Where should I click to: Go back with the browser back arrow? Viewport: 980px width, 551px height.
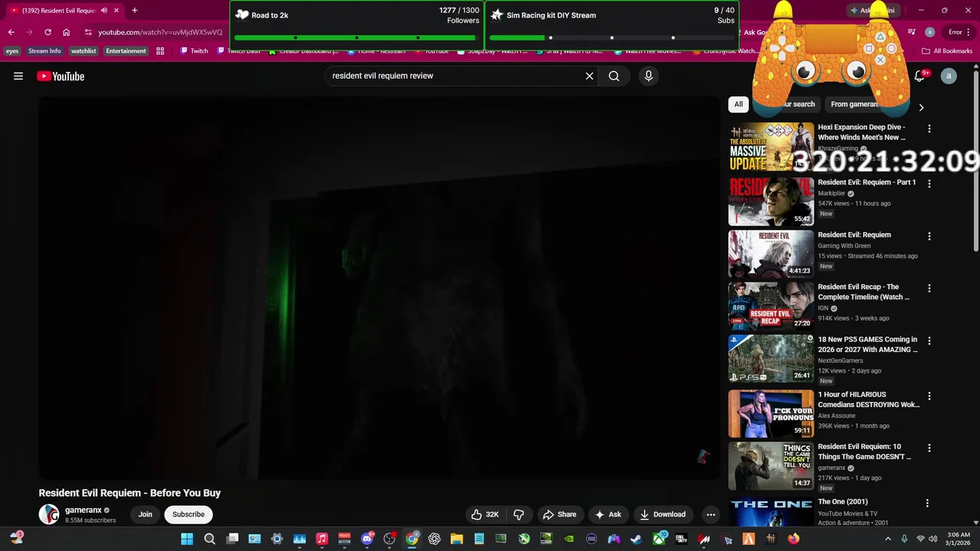tap(11, 32)
